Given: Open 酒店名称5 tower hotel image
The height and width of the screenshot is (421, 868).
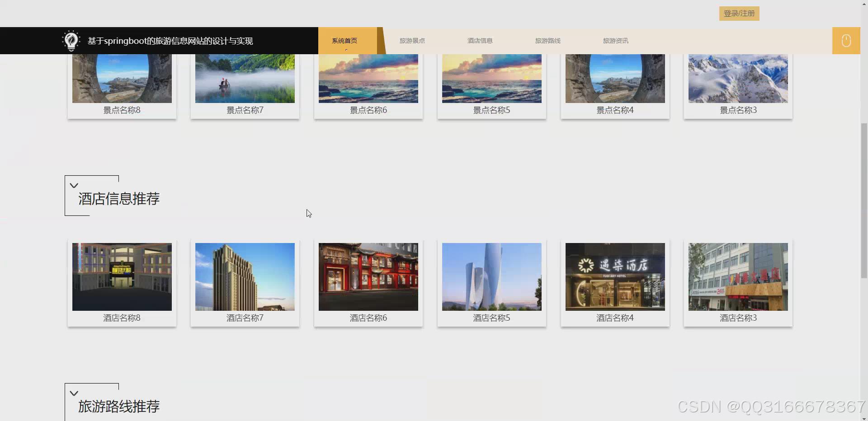Looking at the screenshot, I should click(491, 276).
